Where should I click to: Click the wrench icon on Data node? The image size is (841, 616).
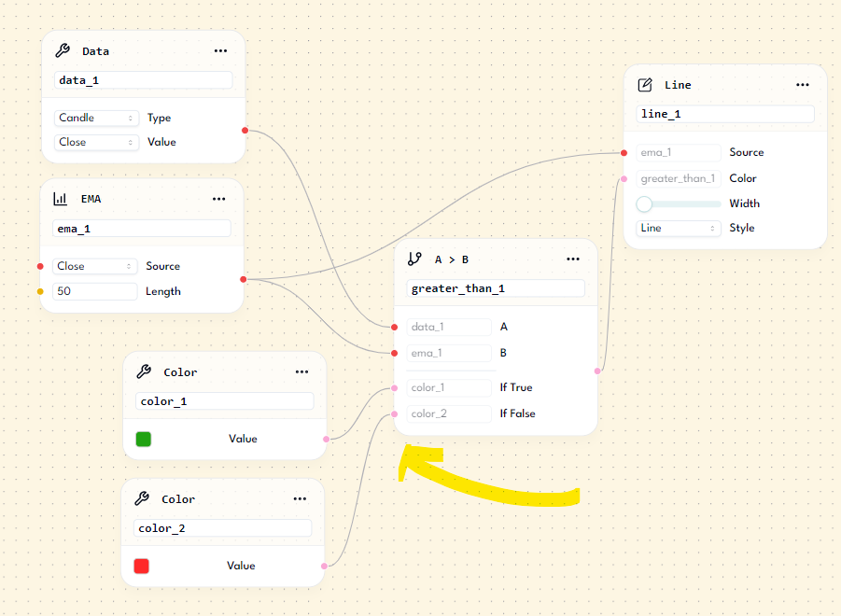[x=63, y=51]
